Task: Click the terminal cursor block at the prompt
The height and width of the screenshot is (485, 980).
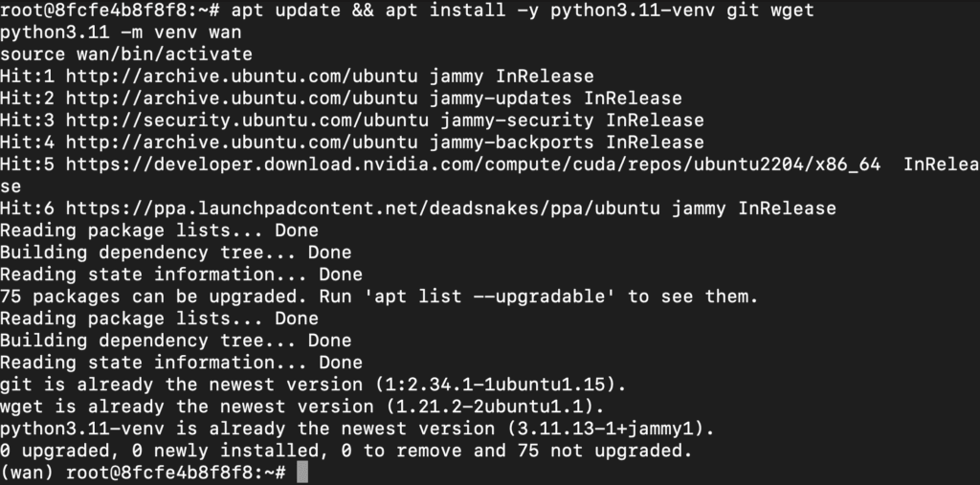Action: 301,473
